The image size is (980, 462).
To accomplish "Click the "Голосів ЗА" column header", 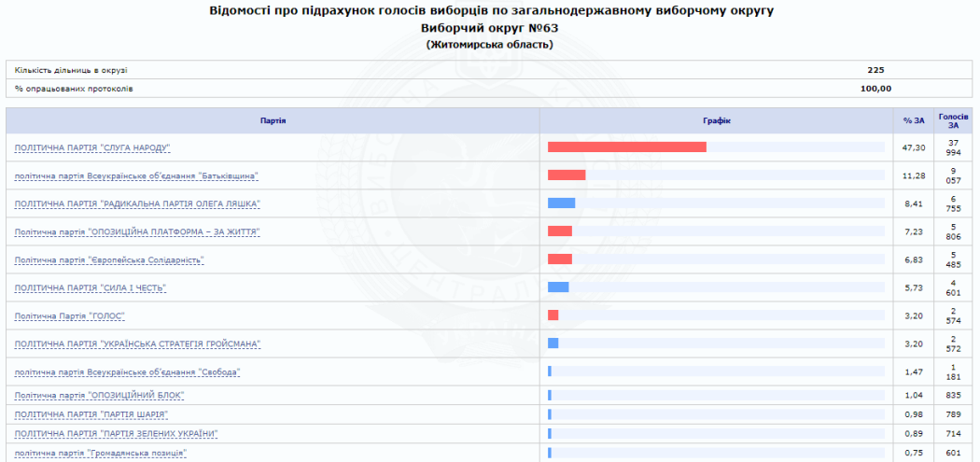I will (953, 120).
